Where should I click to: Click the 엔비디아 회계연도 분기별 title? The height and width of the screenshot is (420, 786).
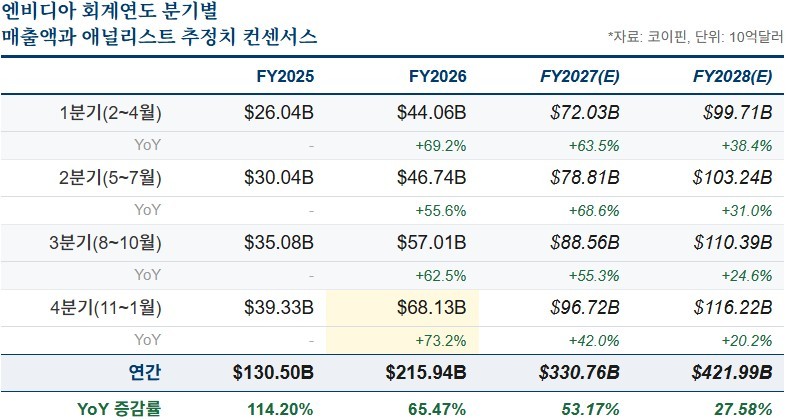(x=113, y=13)
